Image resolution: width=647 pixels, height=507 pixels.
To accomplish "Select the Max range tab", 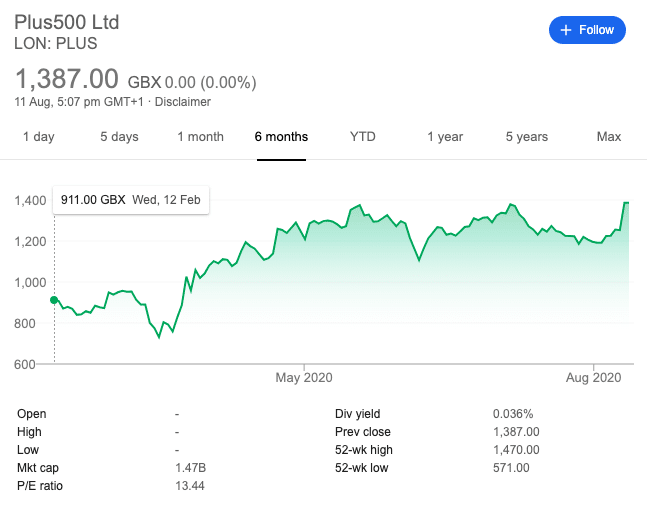I will click(x=608, y=137).
